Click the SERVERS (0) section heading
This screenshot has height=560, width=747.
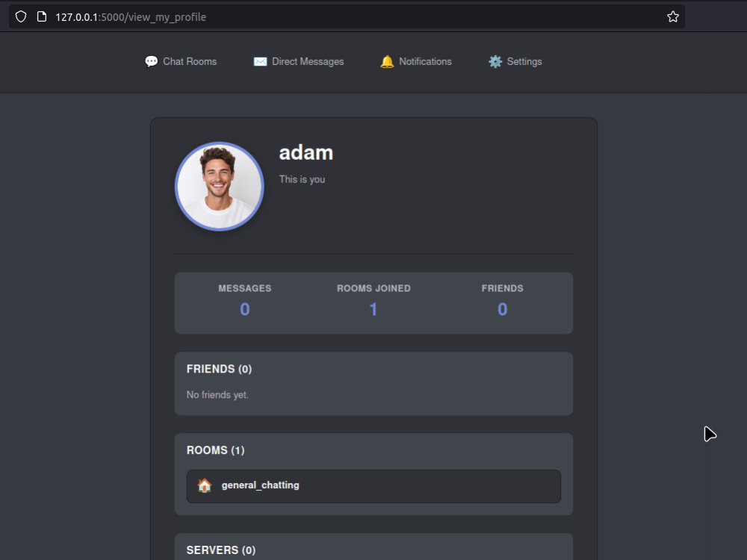pyautogui.click(x=221, y=550)
